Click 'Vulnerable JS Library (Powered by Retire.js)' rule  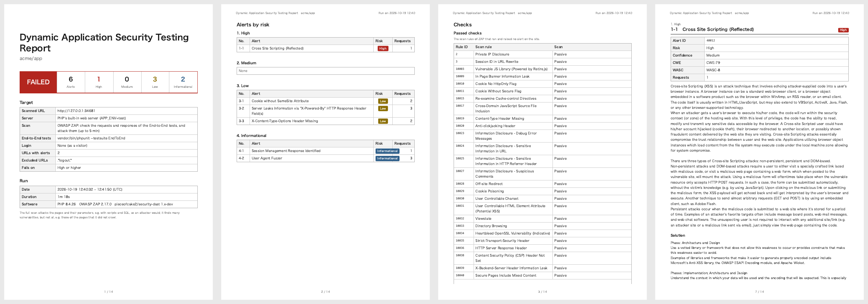(511, 69)
